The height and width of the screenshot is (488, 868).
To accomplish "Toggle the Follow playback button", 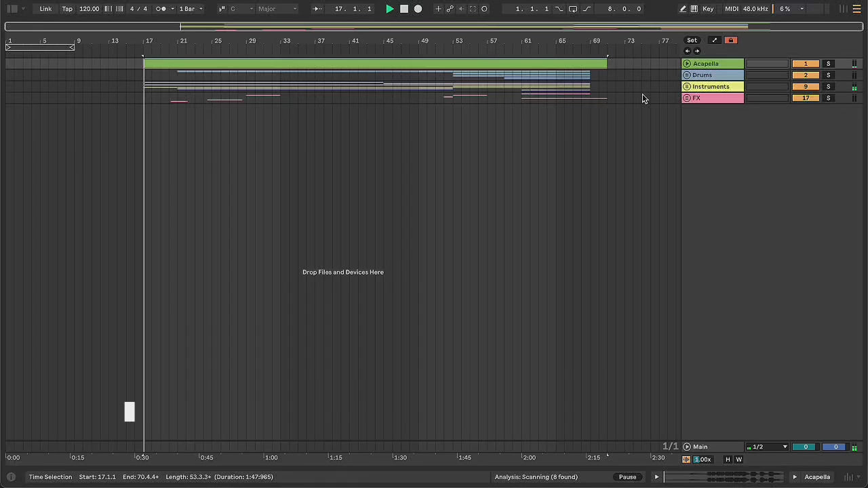I will click(316, 9).
